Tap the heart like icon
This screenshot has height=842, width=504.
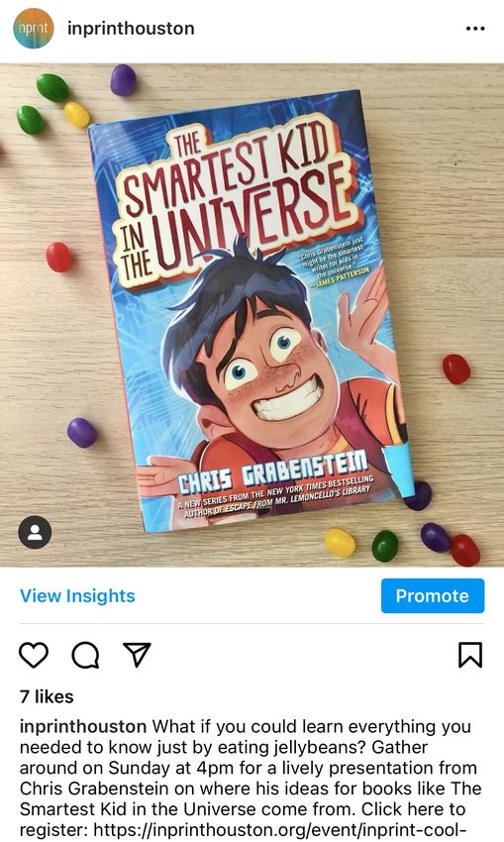coord(34,655)
